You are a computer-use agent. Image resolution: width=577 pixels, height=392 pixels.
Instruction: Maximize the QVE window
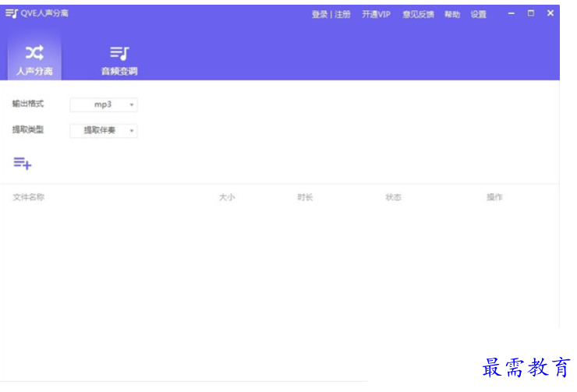pos(531,13)
